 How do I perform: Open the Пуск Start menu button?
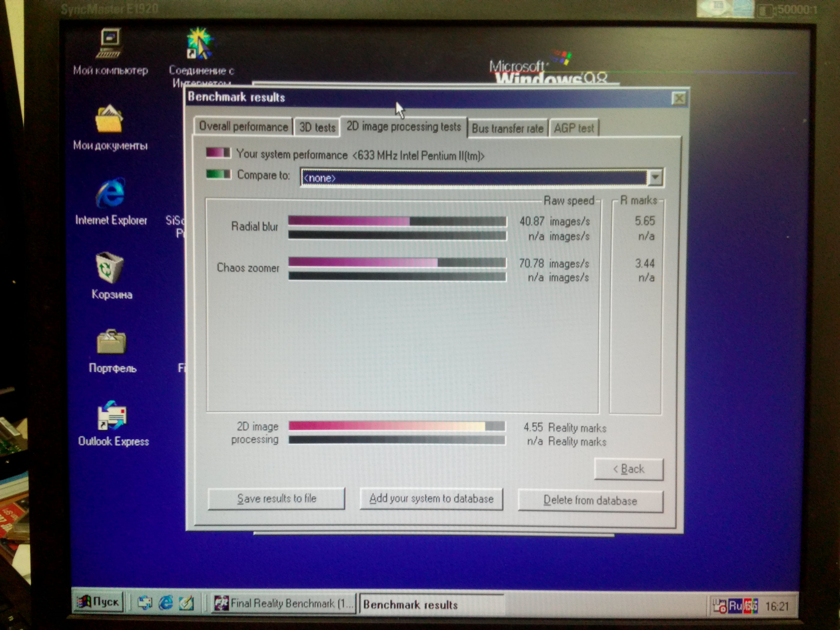pos(98,602)
